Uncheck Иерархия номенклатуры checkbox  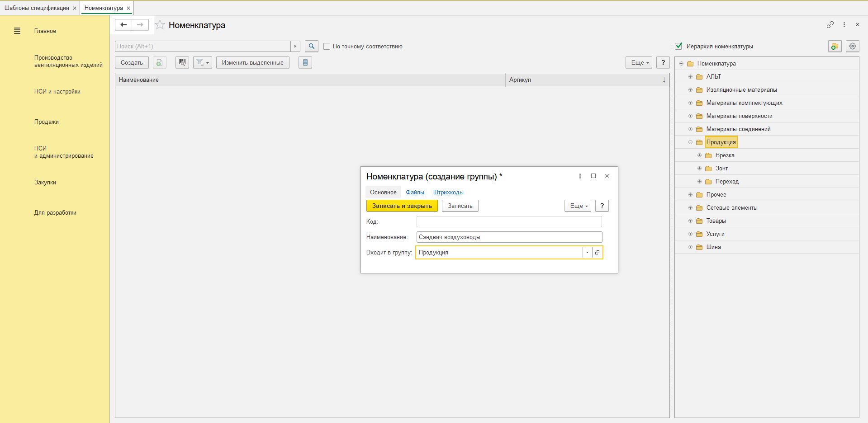tap(678, 46)
